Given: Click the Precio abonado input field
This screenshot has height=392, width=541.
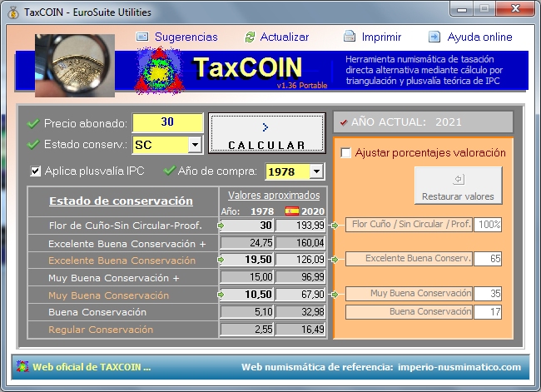Looking at the screenshot, I should pyautogui.click(x=167, y=122).
